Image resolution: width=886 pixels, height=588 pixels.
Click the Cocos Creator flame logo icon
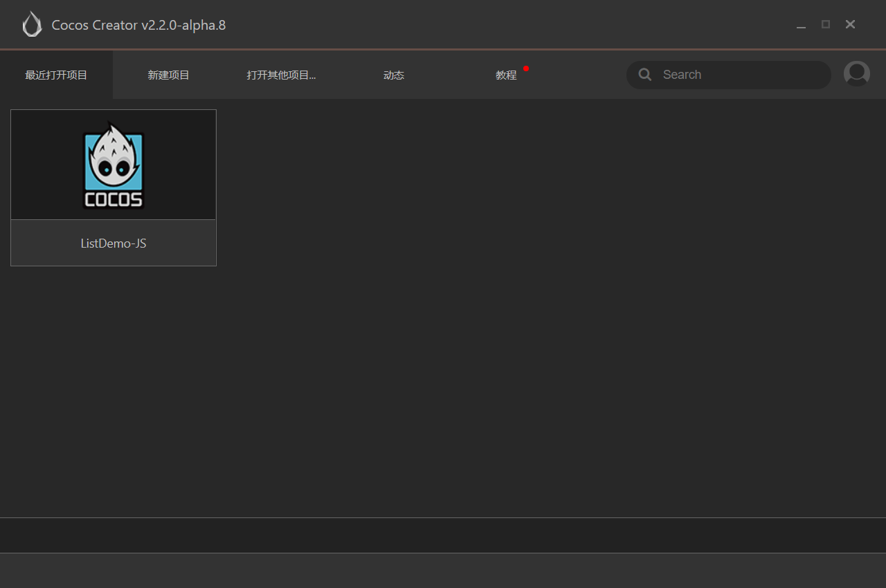coord(32,25)
